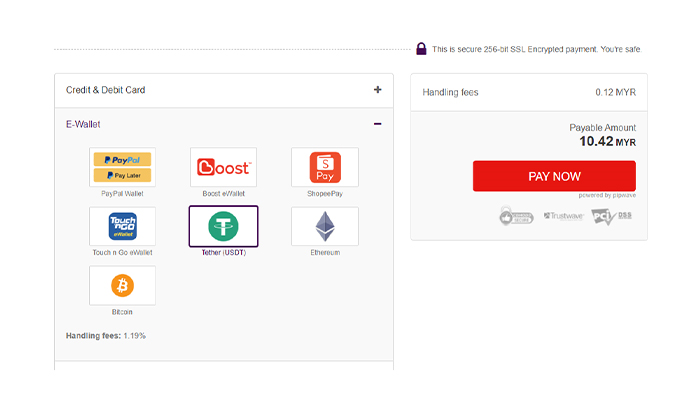700x400 pixels.
Task: Expand the Credit & Debit Card section
Action: (378, 90)
